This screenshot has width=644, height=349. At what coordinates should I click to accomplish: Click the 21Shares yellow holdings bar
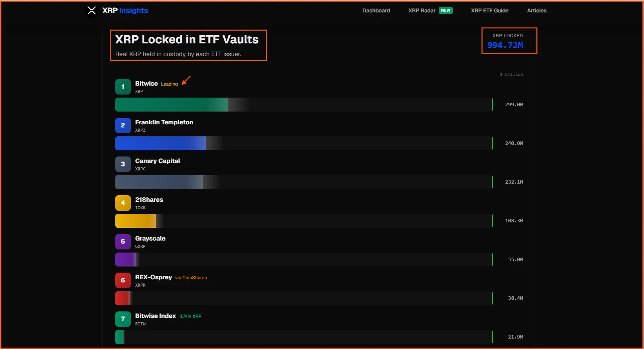click(135, 221)
